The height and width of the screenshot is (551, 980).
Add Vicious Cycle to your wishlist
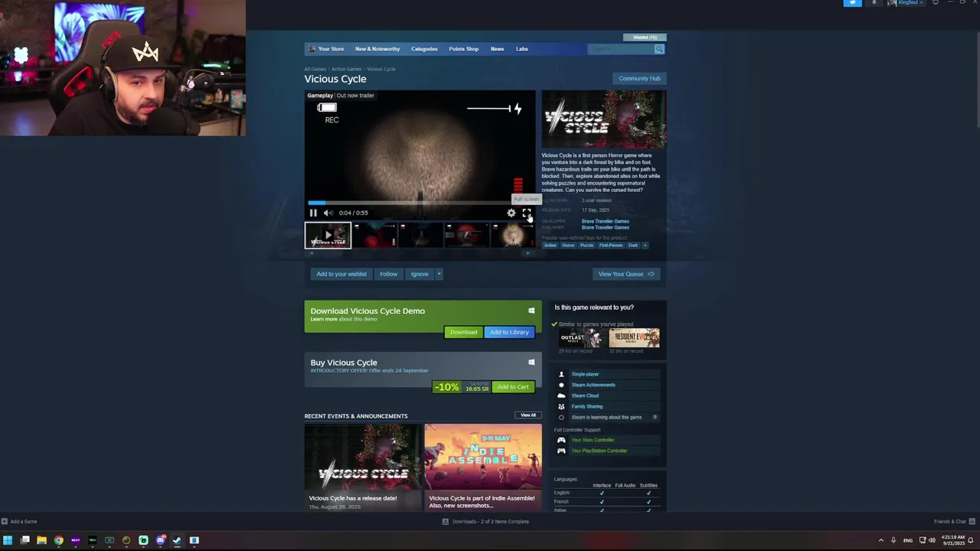point(341,274)
